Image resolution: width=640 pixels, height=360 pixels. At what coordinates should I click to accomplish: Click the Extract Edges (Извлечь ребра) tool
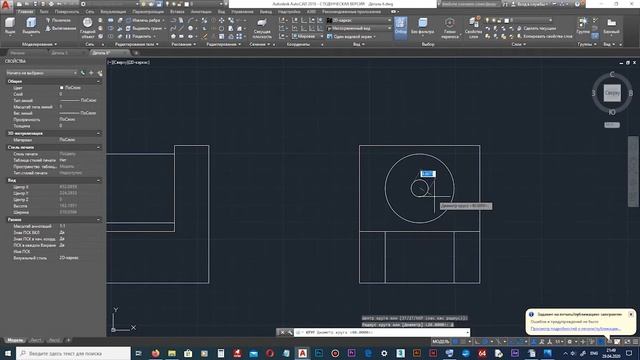pyautogui.click(x=143, y=20)
